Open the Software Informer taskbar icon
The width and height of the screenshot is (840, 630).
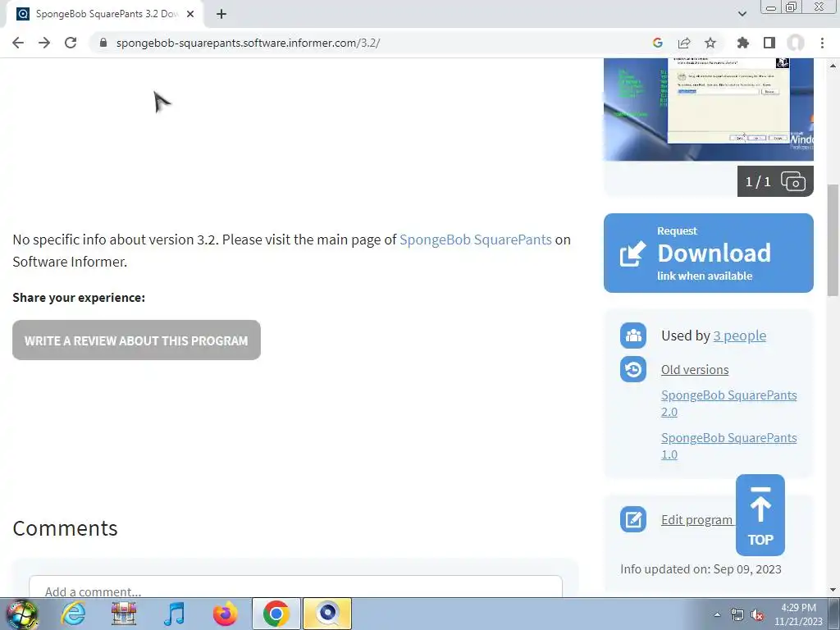(327, 614)
